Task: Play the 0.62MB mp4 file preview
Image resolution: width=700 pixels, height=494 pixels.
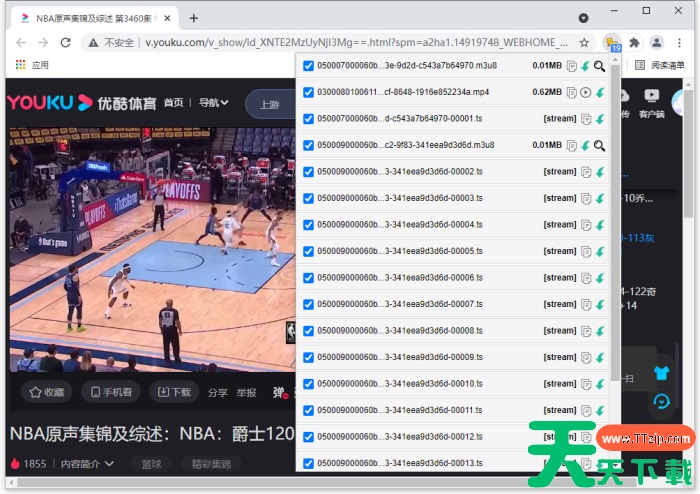Action: 586,92
